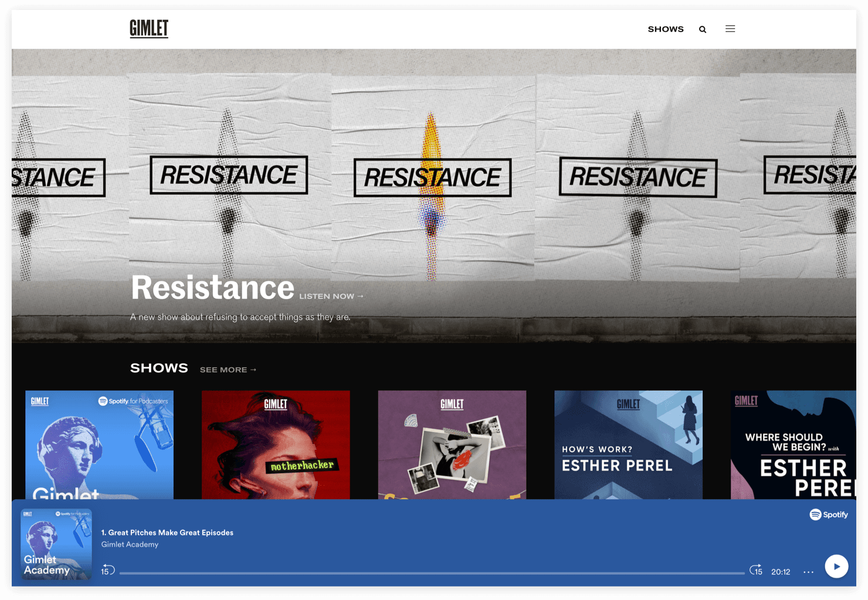Open the search icon in the header

(x=703, y=29)
